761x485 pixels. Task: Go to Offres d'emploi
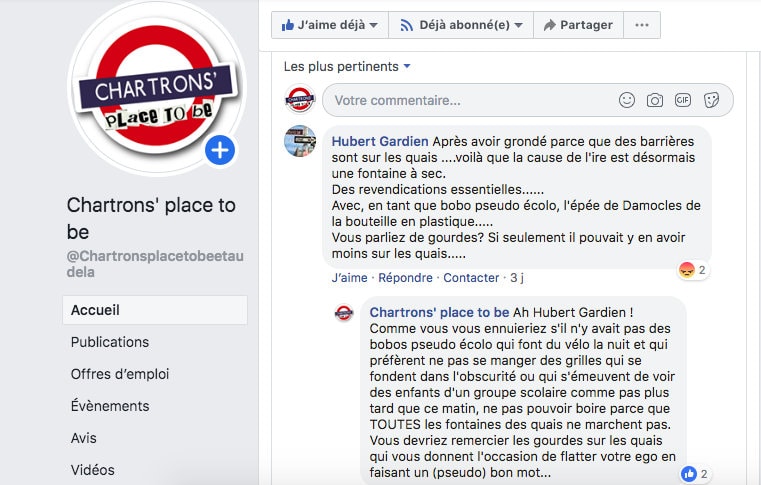coord(120,374)
